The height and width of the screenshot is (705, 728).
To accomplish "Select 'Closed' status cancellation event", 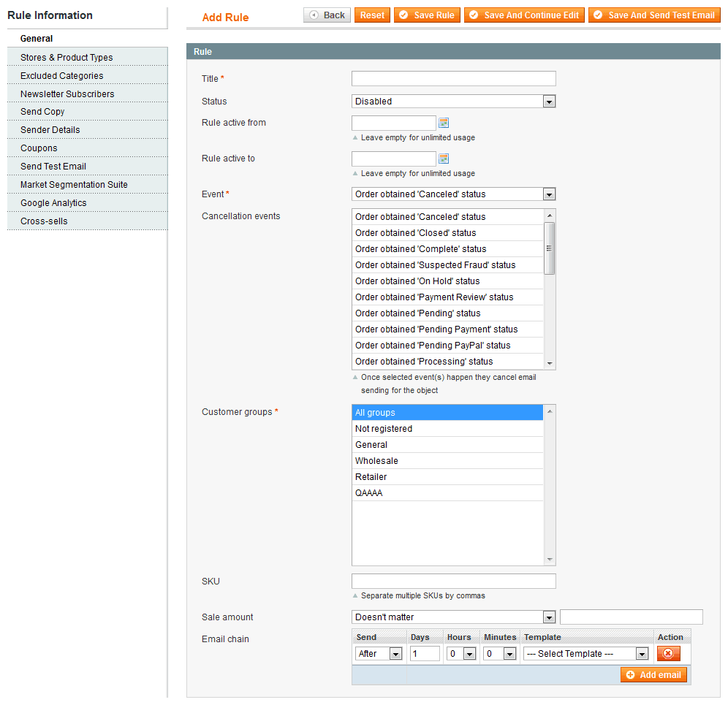I will 447,233.
